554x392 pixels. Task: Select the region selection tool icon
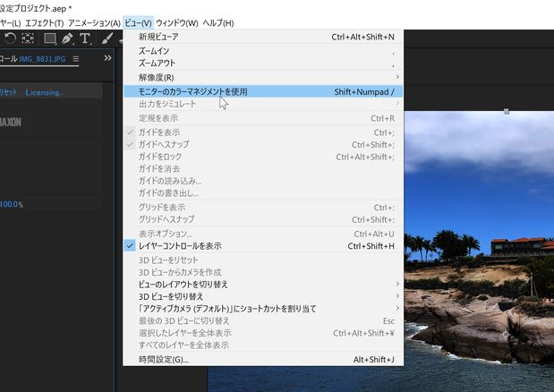(x=28, y=38)
